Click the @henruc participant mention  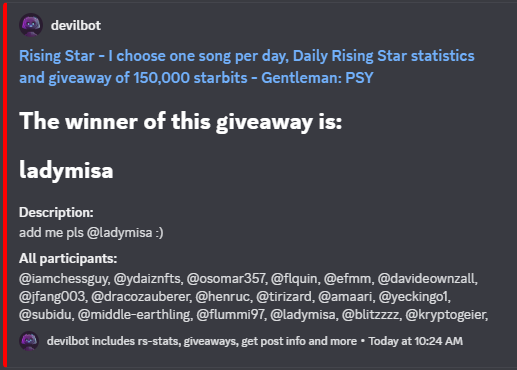223,296
